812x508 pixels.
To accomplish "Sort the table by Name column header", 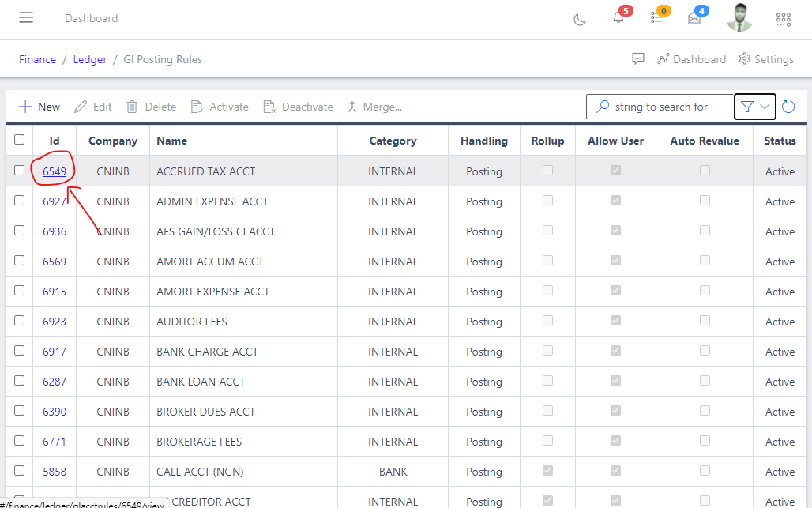I will [x=171, y=141].
